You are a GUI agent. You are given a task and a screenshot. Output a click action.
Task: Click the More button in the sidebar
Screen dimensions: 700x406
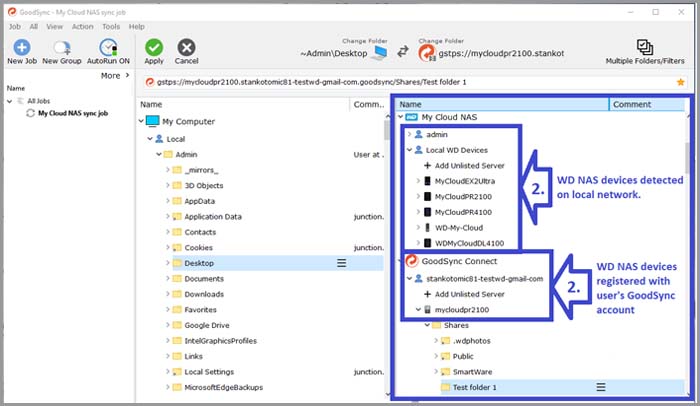pyautogui.click(x=114, y=75)
